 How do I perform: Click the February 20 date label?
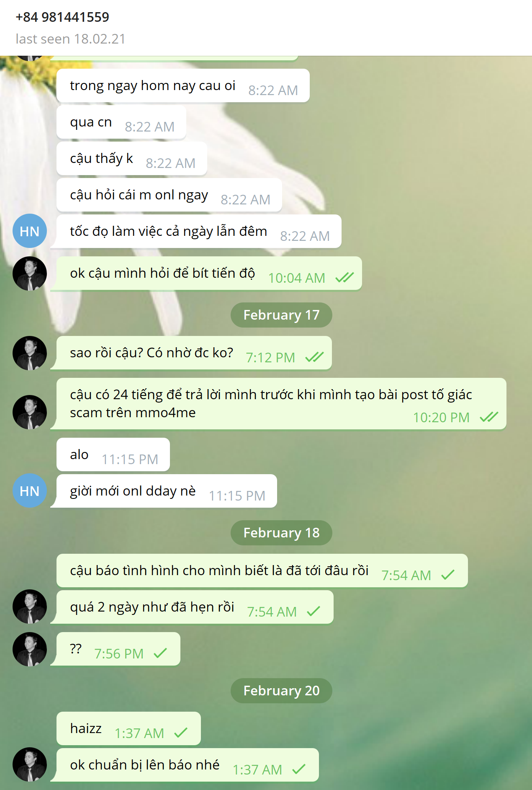[x=281, y=691]
